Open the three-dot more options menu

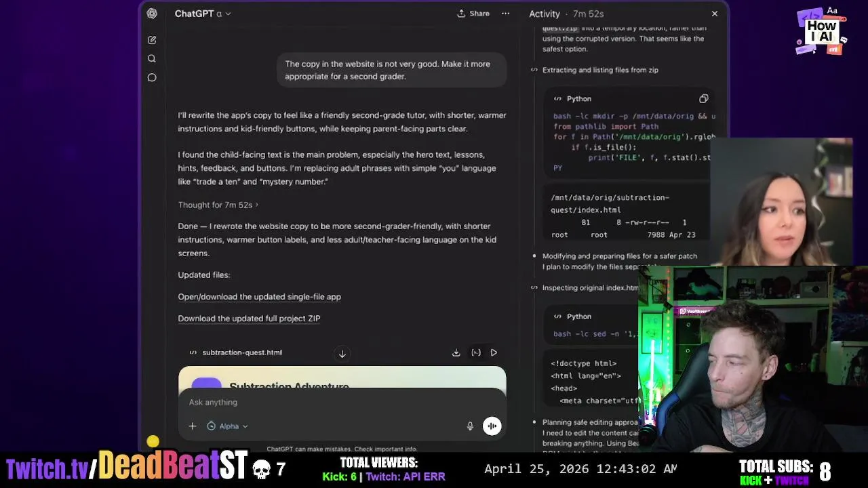(505, 14)
